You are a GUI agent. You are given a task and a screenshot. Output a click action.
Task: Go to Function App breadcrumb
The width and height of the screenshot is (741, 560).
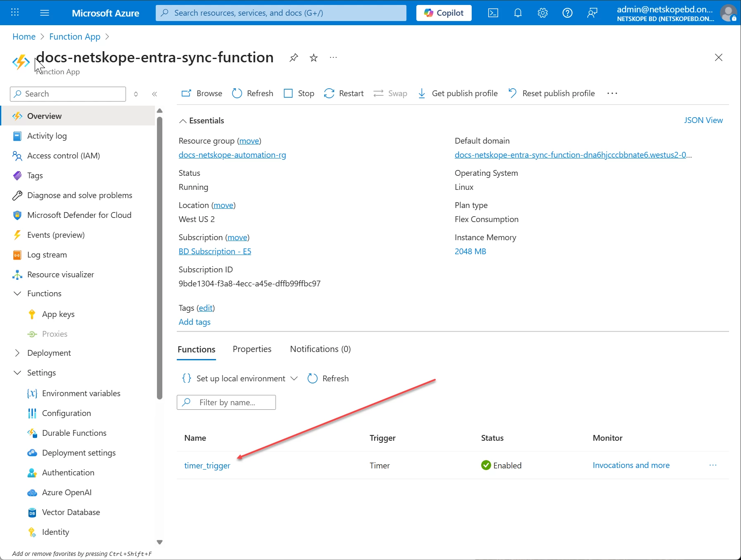point(75,37)
